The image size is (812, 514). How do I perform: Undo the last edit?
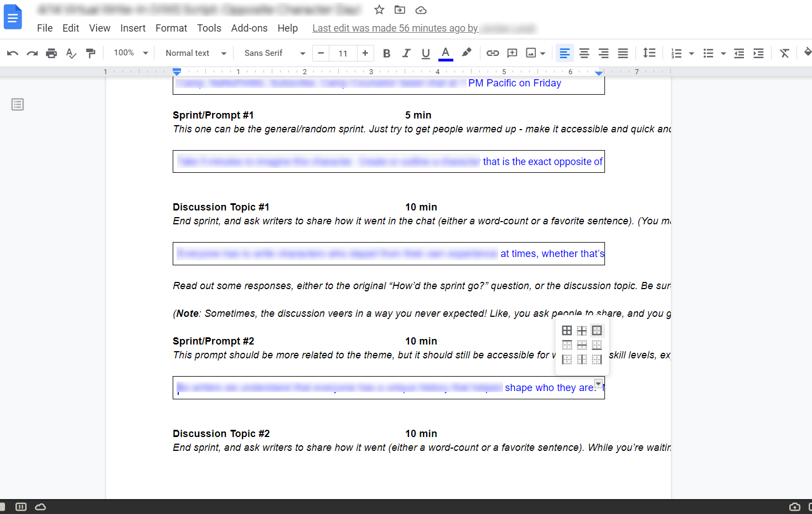click(x=12, y=53)
